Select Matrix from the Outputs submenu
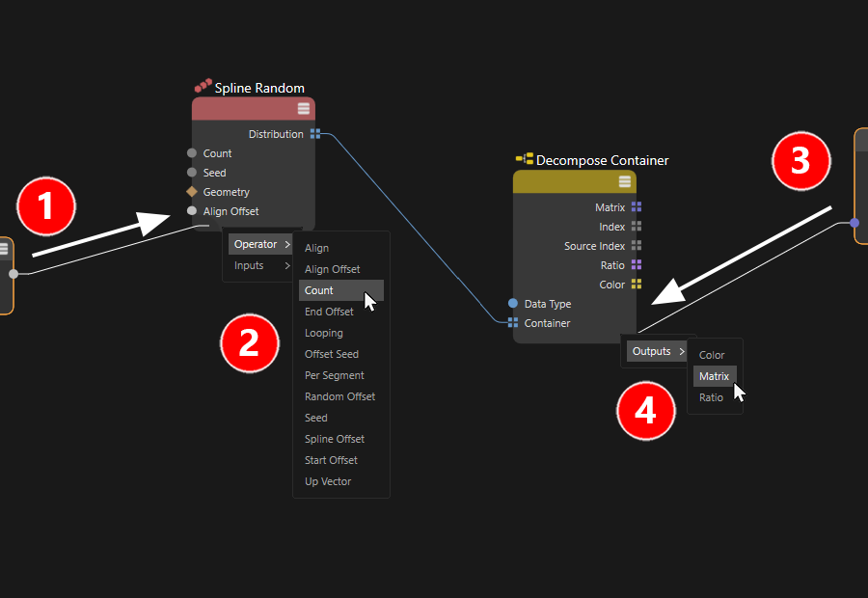Image resolution: width=868 pixels, height=598 pixels. pyautogui.click(x=715, y=376)
